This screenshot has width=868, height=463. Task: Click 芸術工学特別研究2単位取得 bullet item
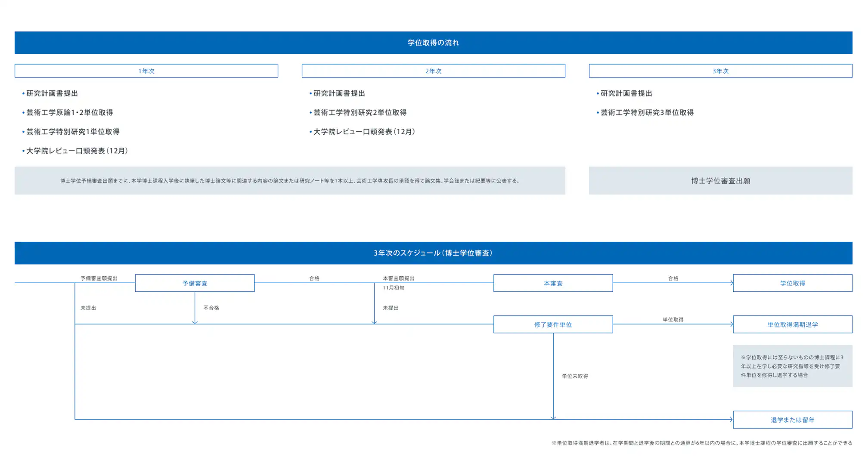[360, 112]
